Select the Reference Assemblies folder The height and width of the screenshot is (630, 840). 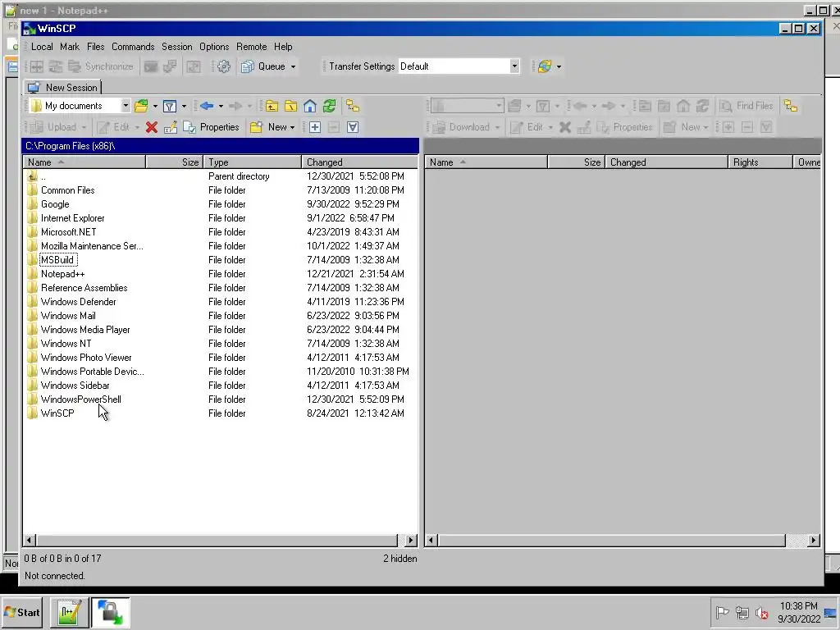[x=220, y=288]
